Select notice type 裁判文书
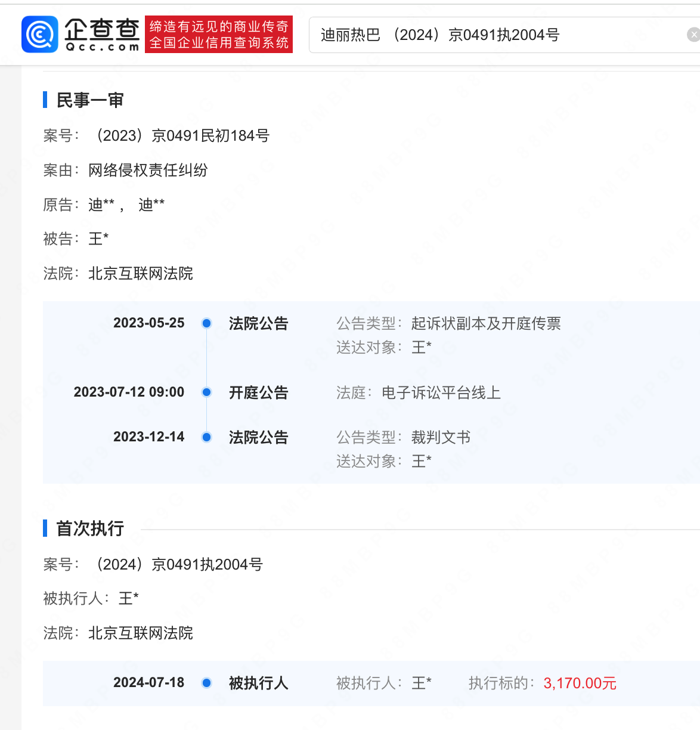This screenshot has width=700, height=730. [x=441, y=437]
